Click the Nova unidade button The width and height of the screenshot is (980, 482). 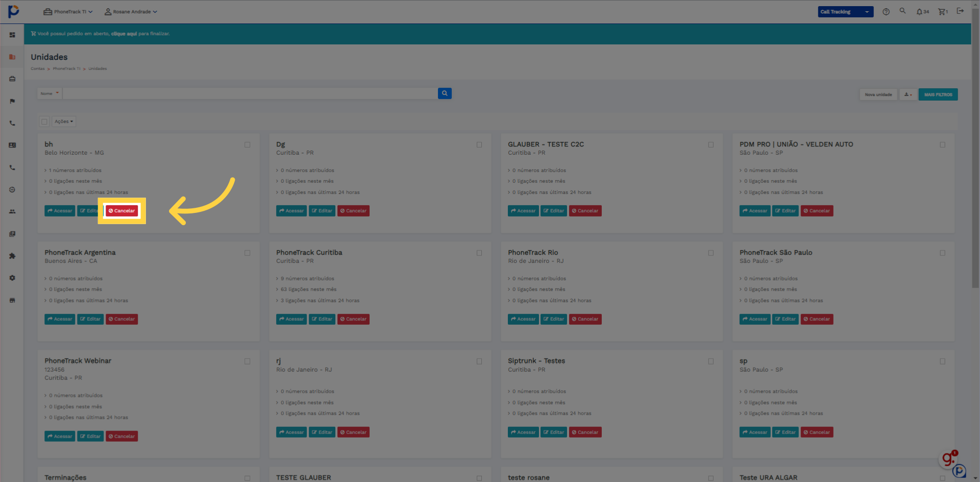[878, 94]
